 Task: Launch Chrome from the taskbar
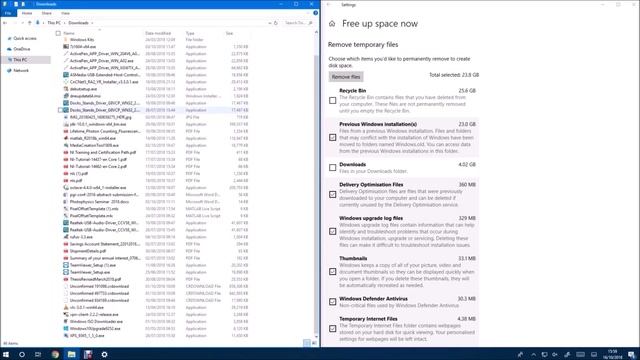tap(55, 354)
